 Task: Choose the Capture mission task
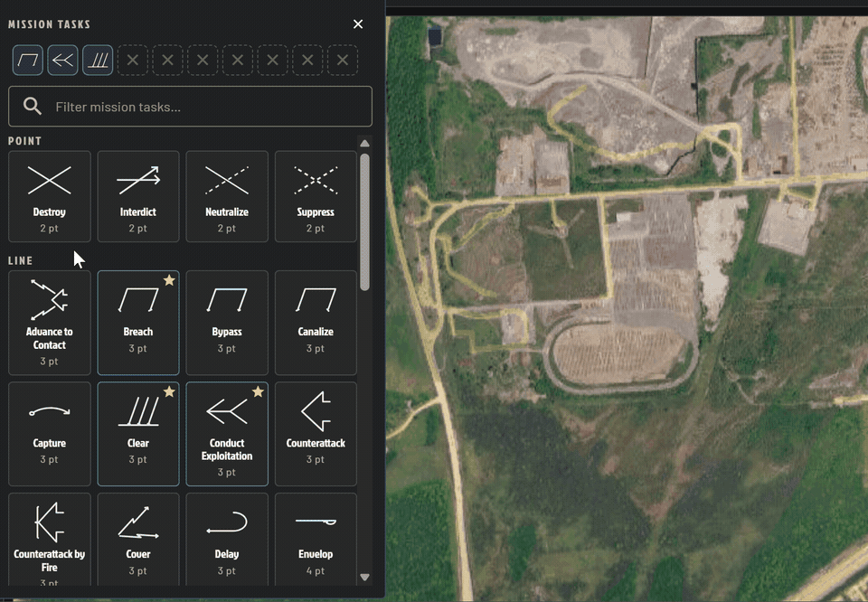49,434
